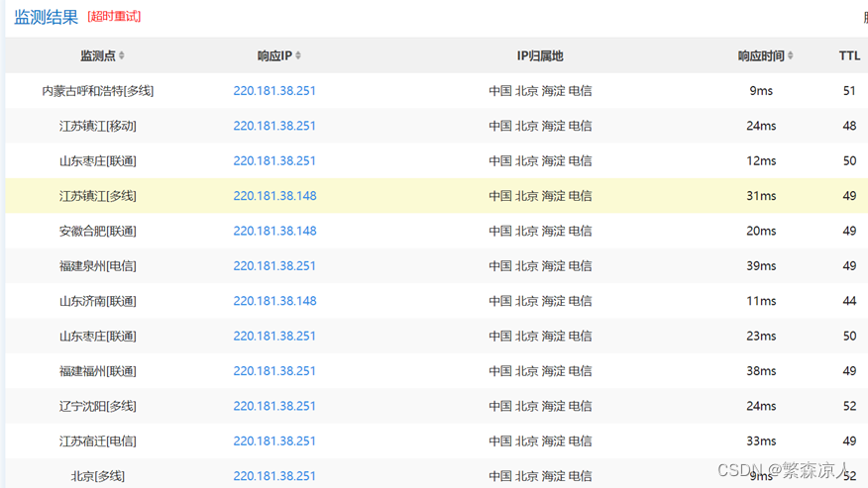Image resolution: width=868 pixels, height=488 pixels.
Task: Open IP link in 江苏宿迁[电信] row
Action: [x=274, y=440]
